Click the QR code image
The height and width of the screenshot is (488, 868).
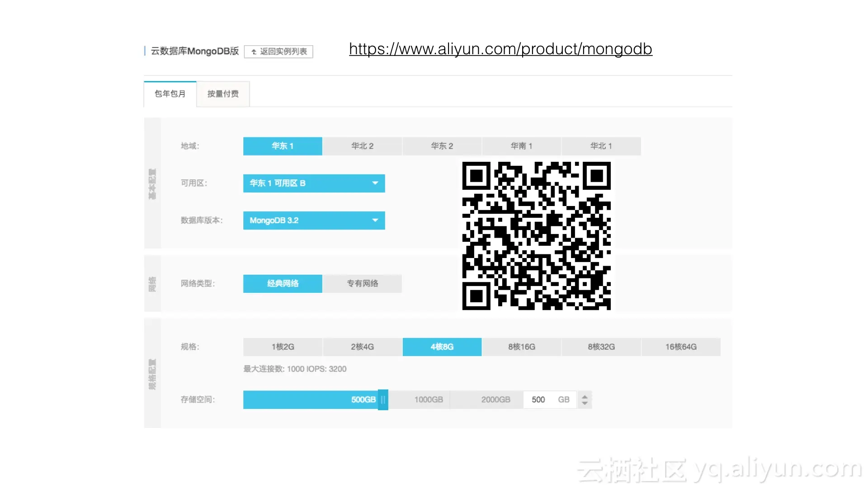[536, 236]
